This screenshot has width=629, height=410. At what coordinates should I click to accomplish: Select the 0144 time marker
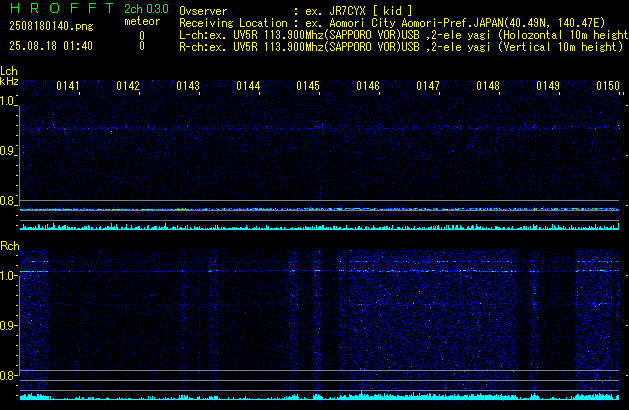click(x=248, y=86)
